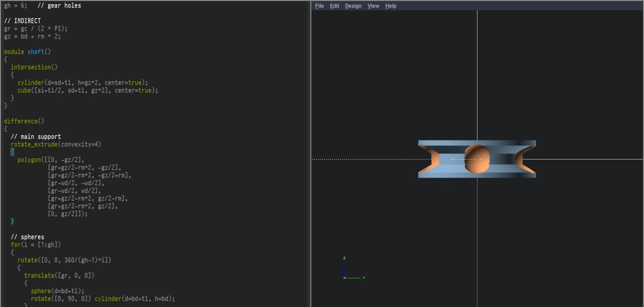644x307 pixels.
Task: Open the File menu
Action: point(319,6)
